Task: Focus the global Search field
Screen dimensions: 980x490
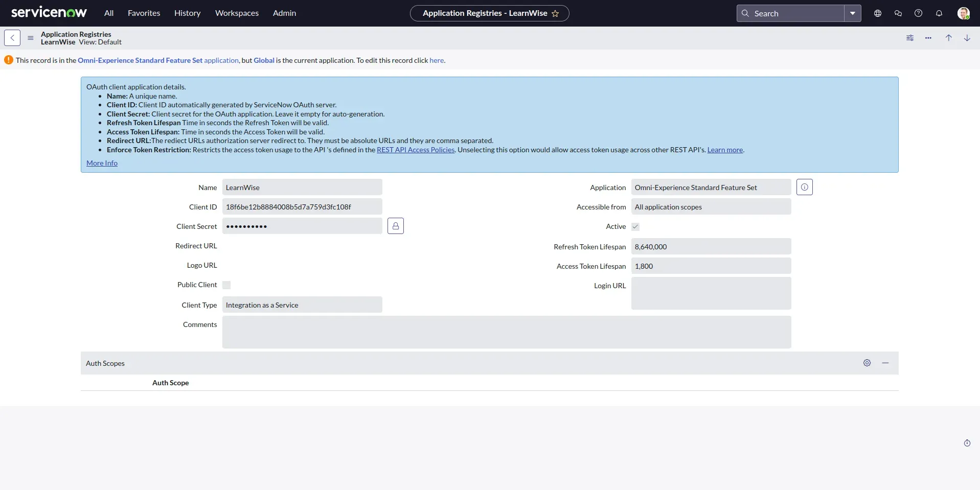Action: pyautogui.click(x=790, y=13)
